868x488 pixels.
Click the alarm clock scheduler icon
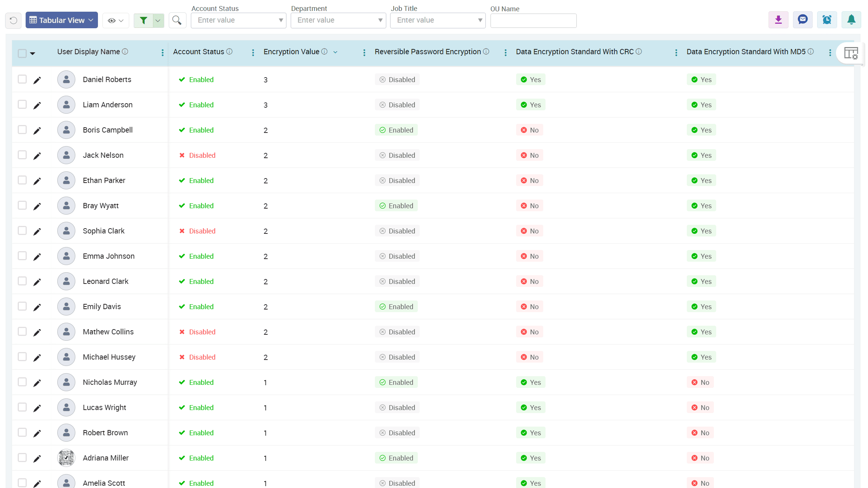(827, 20)
